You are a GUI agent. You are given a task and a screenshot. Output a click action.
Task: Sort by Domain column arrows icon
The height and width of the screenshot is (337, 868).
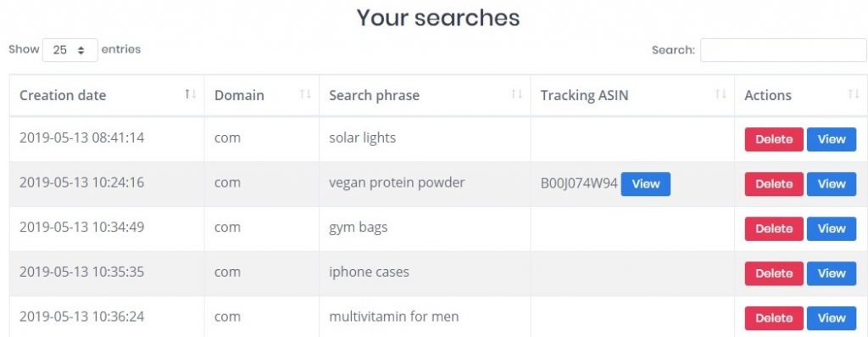305,94
